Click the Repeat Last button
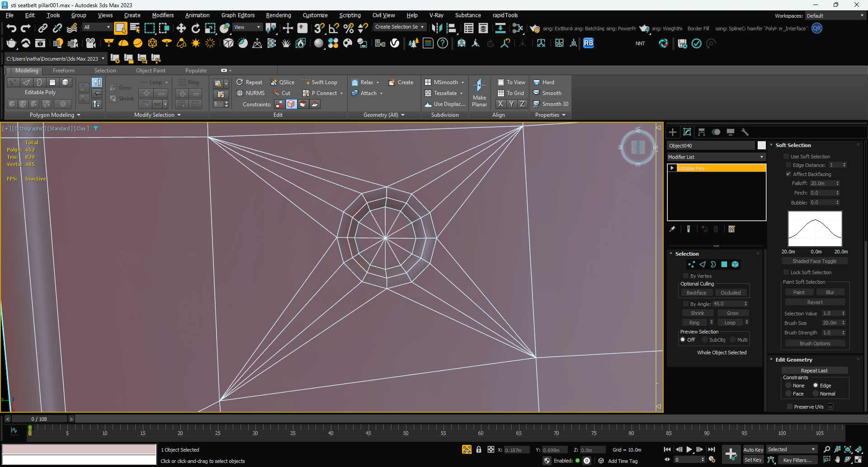 pyautogui.click(x=814, y=370)
